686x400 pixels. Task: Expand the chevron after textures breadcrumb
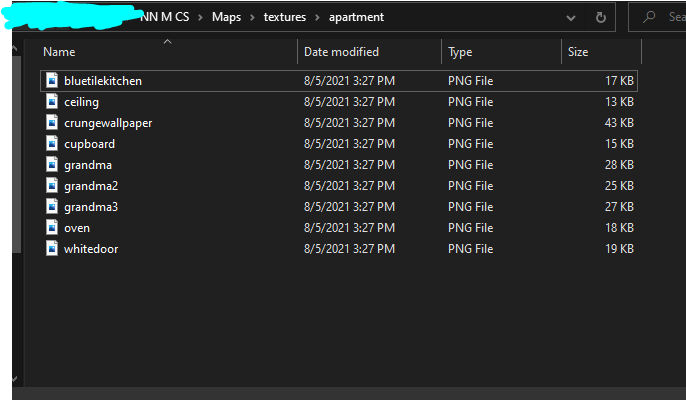[316, 17]
